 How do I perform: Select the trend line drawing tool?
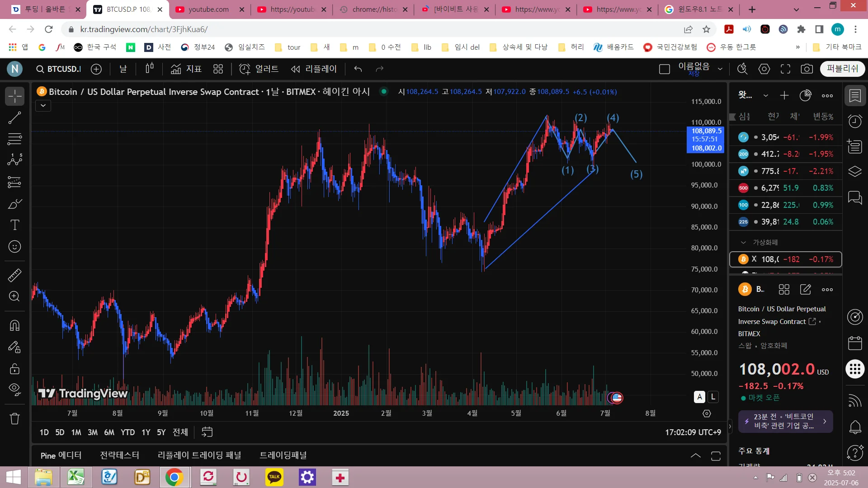(14, 118)
